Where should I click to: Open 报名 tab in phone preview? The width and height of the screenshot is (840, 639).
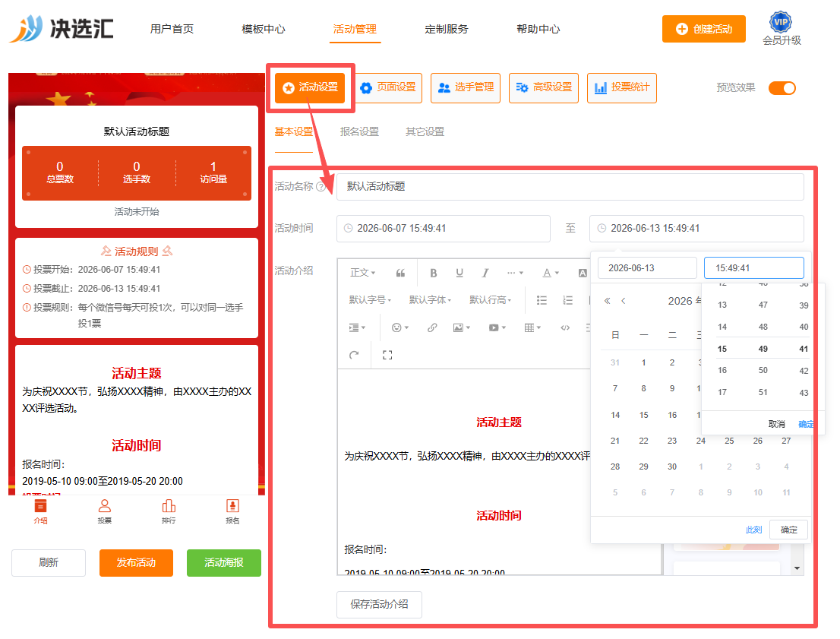tap(232, 511)
